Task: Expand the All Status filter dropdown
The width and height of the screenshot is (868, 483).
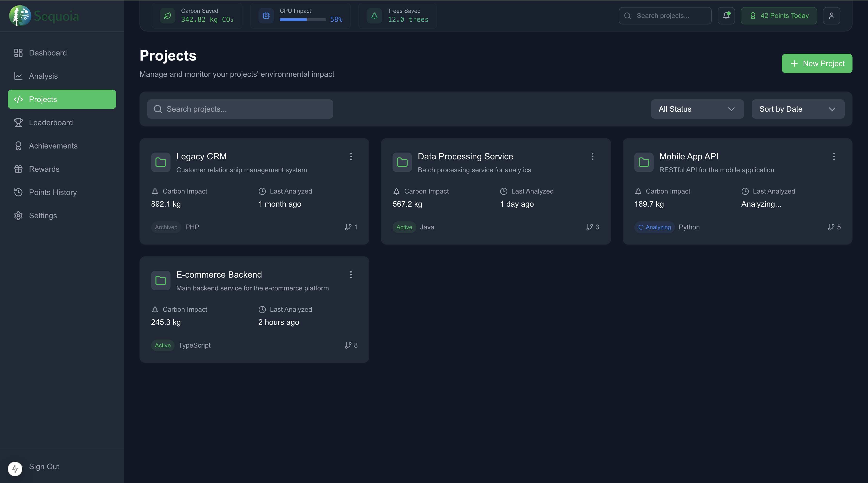Action: pos(697,109)
